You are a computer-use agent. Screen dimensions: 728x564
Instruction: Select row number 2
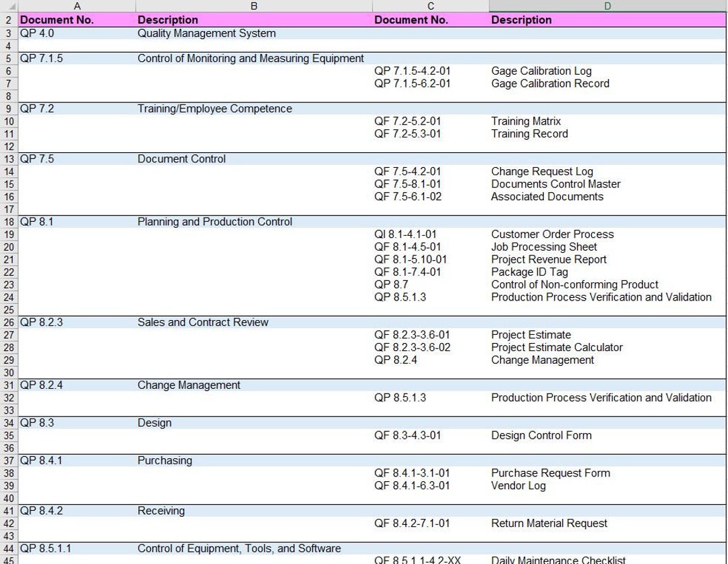(9, 20)
